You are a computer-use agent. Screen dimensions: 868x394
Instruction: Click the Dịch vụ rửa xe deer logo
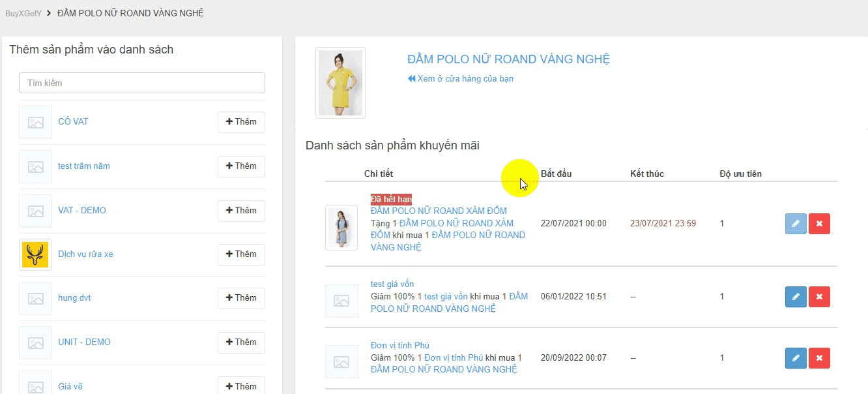pyautogui.click(x=35, y=254)
